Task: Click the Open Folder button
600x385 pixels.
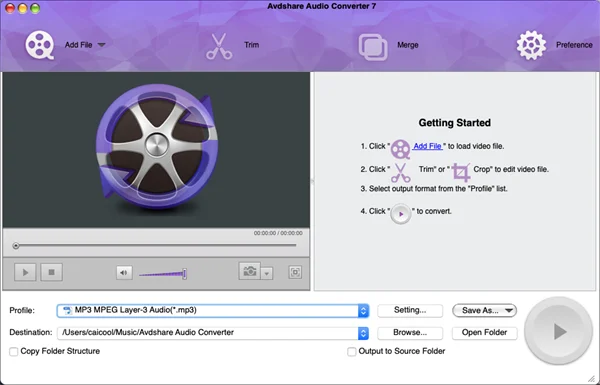Action: click(484, 333)
